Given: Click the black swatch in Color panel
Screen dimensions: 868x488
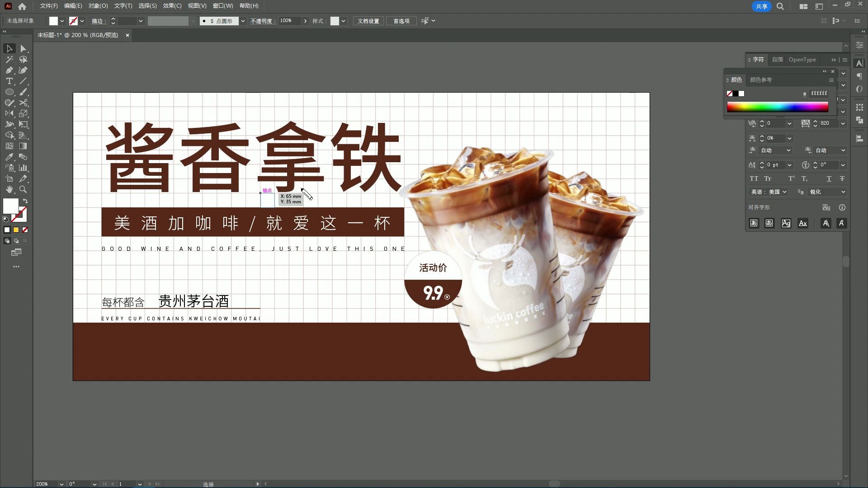Looking at the screenshot, I should [x=736, y=94].
